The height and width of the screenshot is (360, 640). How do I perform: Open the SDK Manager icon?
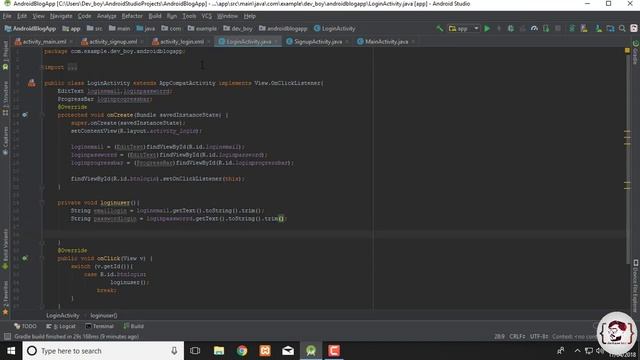pos(598,29)
